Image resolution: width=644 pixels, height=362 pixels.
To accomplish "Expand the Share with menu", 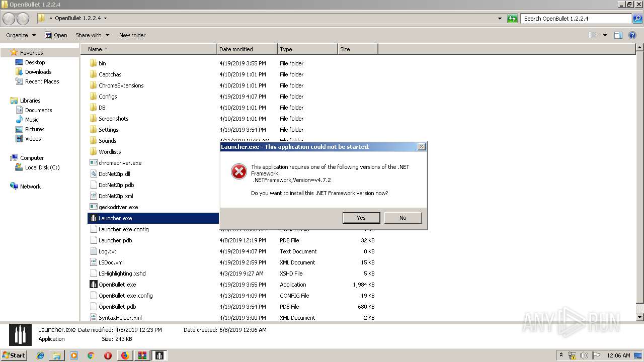I will (x=92, y=35).
